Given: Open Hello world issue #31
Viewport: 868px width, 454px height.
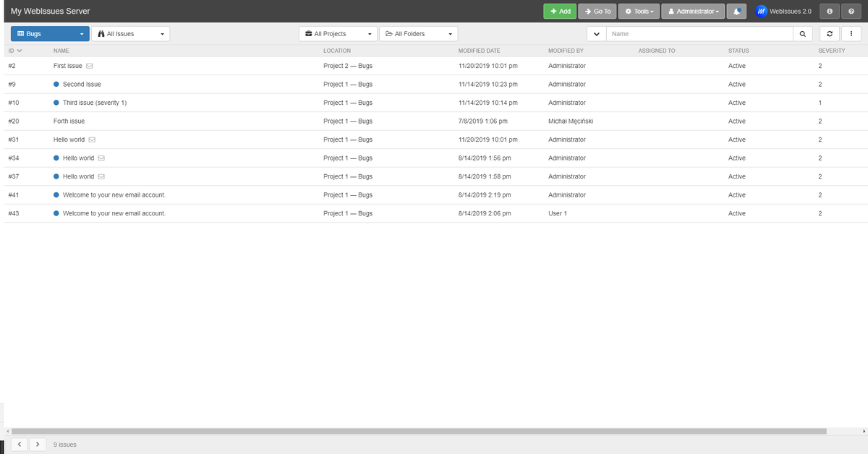Looking at the screenshot, I should point(69,140).
